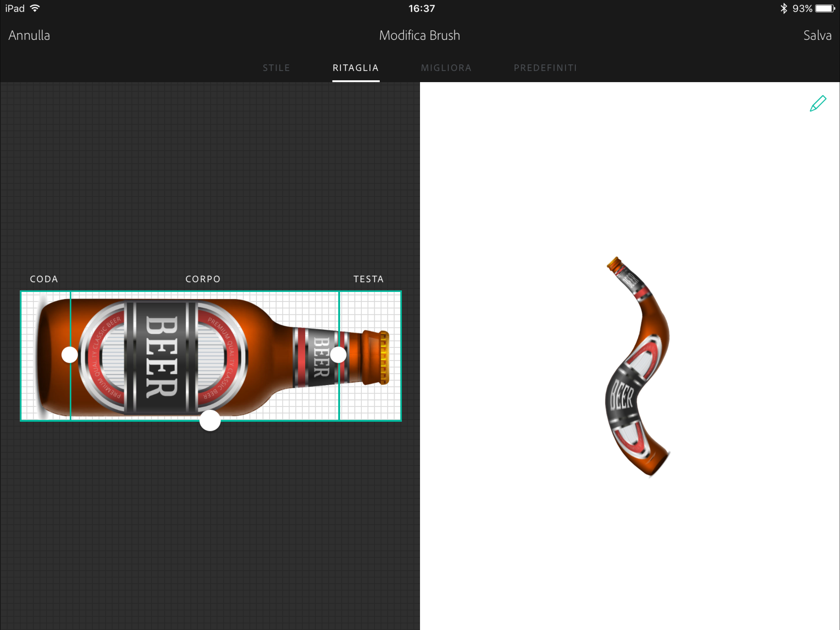Click the CODA section label
Screen dimensions: 840x630
(44, 279)
